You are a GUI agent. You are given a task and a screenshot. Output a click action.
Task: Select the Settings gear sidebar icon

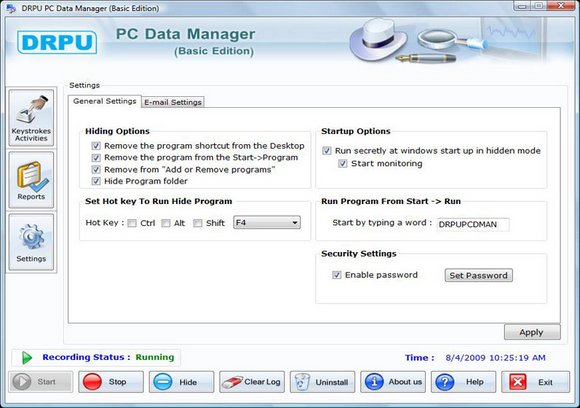tap(31, 242)
